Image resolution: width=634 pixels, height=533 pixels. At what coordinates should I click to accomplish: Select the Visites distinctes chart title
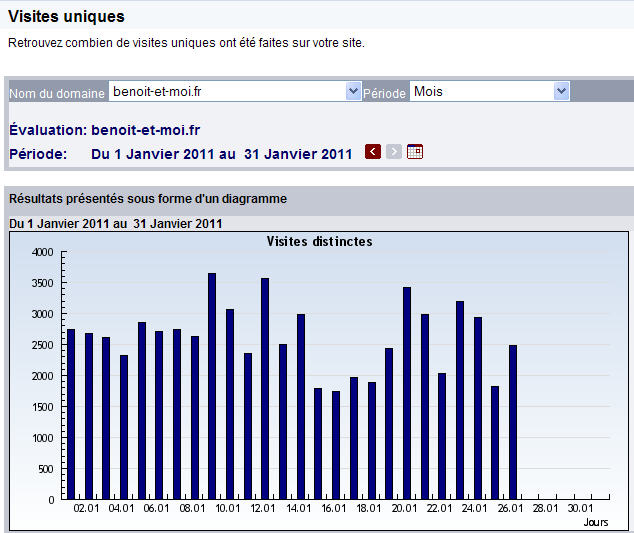[319, 241]
